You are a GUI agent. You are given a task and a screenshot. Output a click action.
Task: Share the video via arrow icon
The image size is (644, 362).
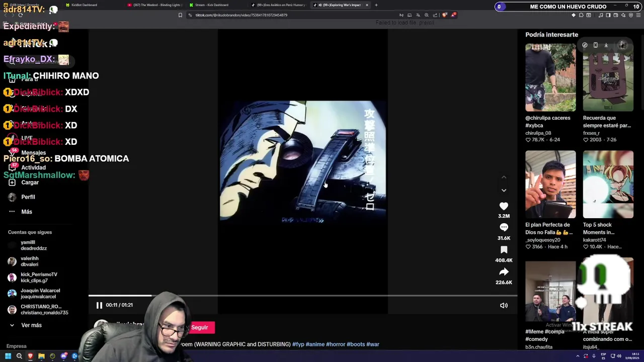pos(504,272)
